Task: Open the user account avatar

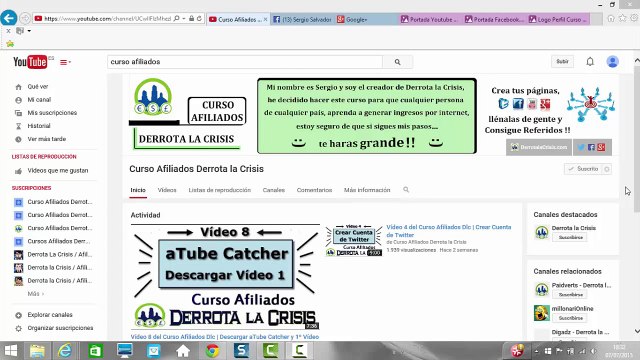Action: [612, 62]
